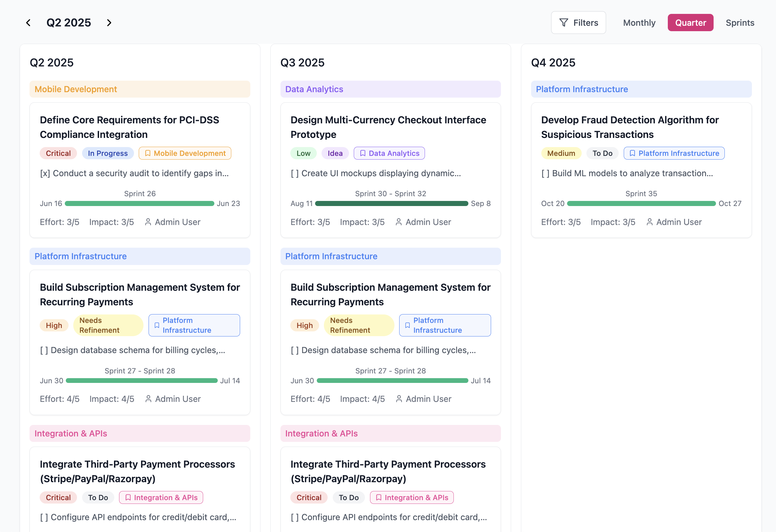Advance to next quarter with right chevron
This screenshot has width=776, height=532.
pos(109,23)
